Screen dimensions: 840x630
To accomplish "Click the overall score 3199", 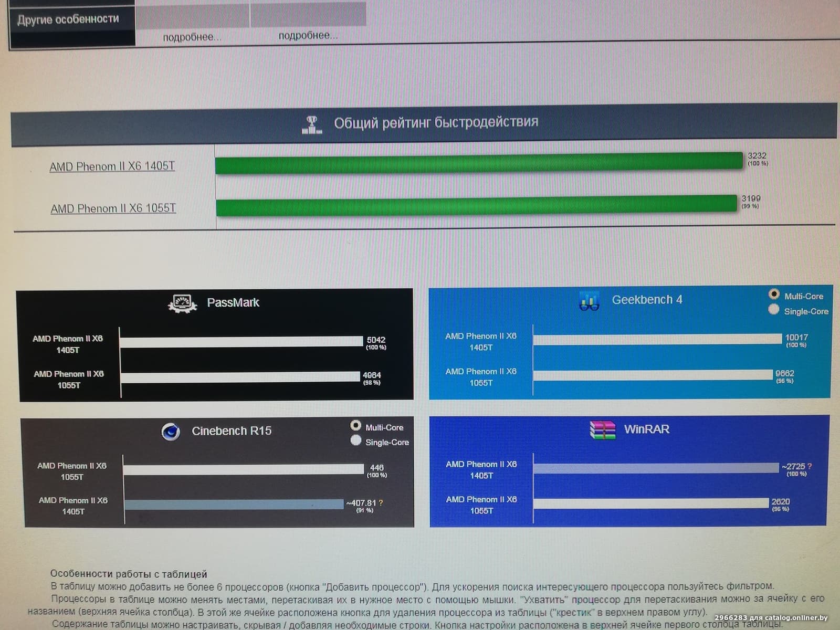I will 751,198.
